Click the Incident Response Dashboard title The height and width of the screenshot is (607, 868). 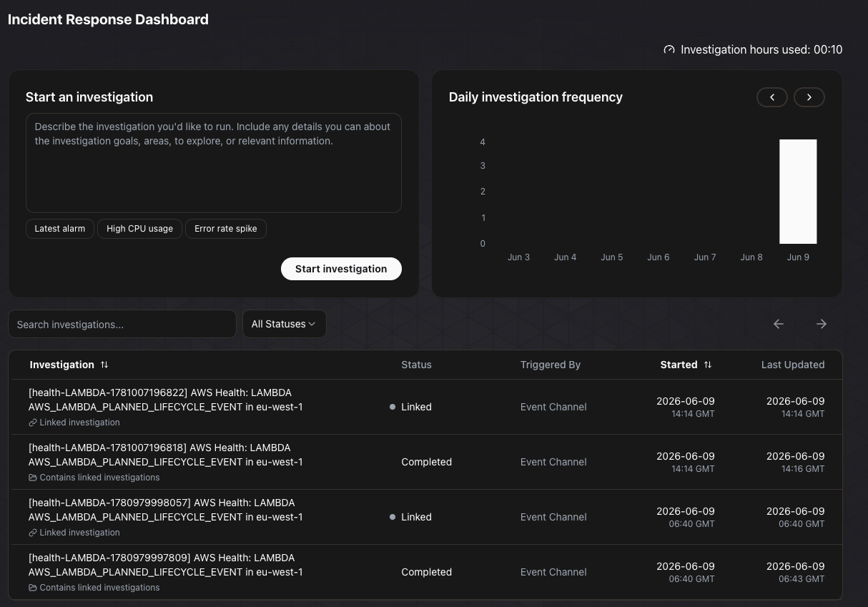pyautogui.click(x=108, y=19)
